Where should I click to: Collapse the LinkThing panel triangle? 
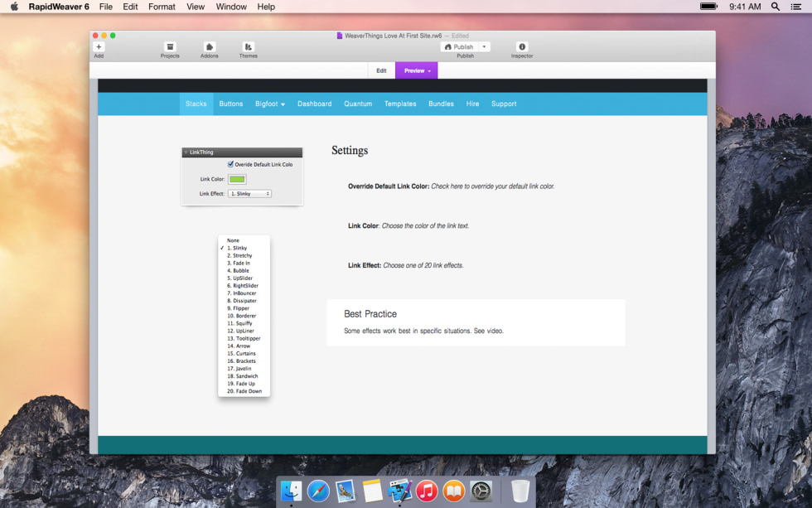186,152
